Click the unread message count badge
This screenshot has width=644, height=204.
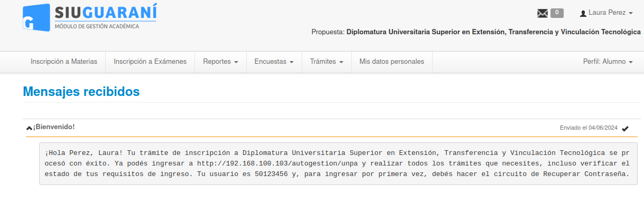557,13
